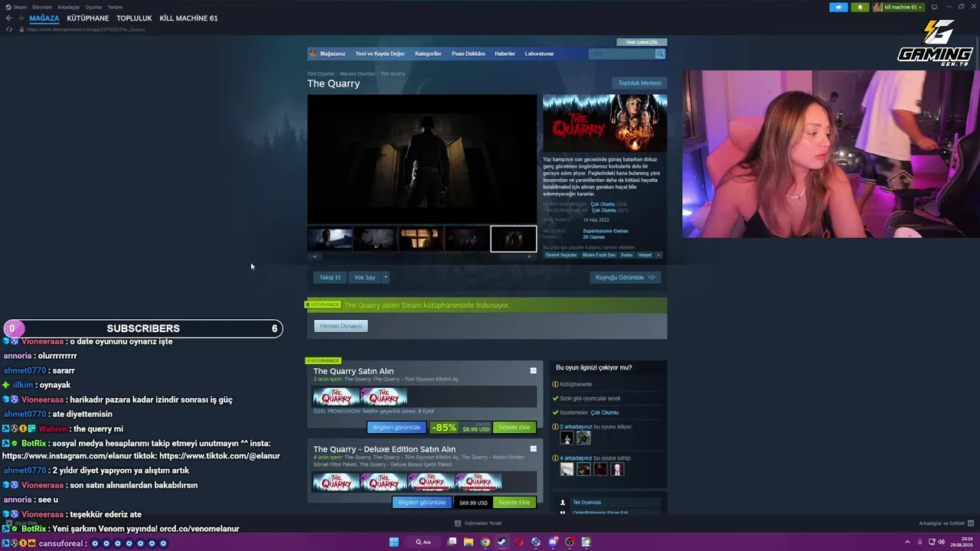980x551 pixels.
Task: Open Kategoriler menu
Action: point(428,54)
